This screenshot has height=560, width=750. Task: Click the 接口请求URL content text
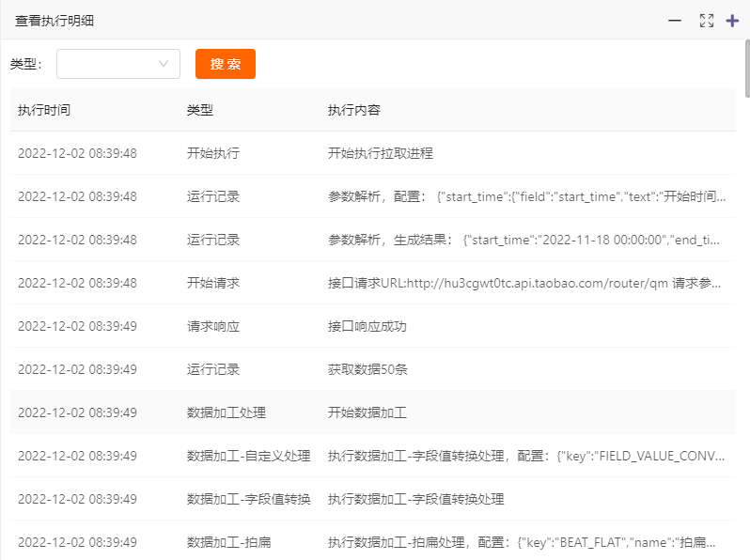point(526,283)
